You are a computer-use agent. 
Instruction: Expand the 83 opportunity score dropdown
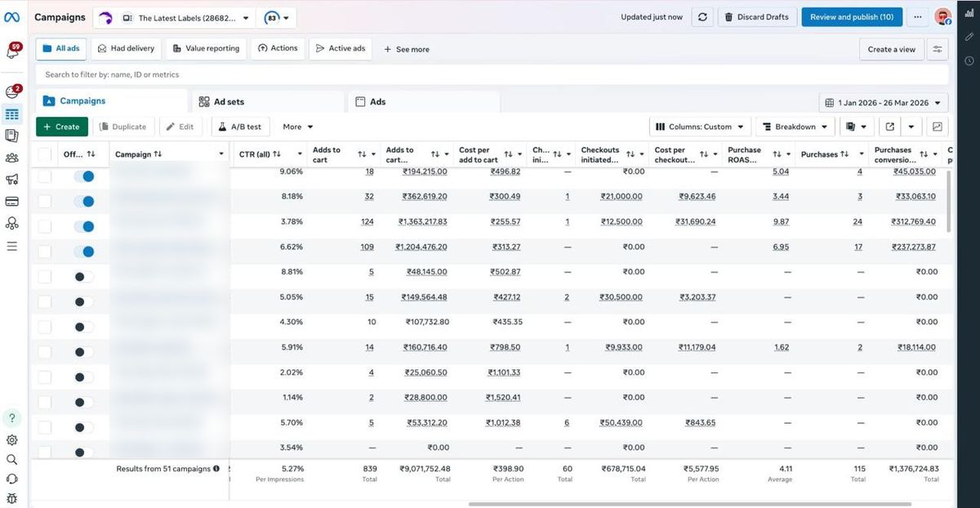(x=277, y=17)
